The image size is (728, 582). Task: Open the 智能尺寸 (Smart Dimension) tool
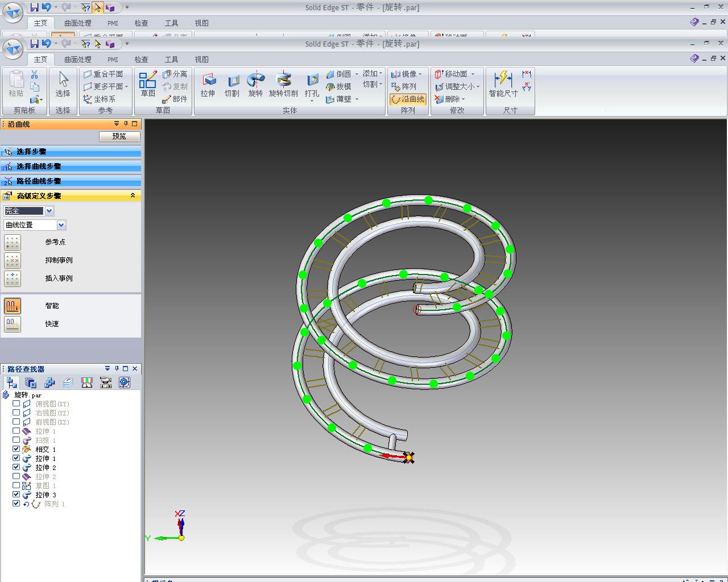[503, 85]
